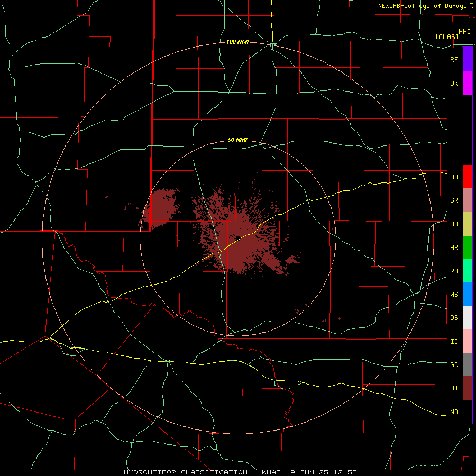
Task: Click the white DS legend swatch
Action: coord(467,317)
